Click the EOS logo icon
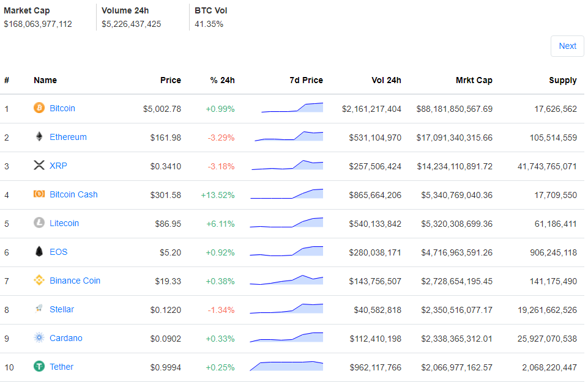The width and height of the screenshot is (588, 382). click(39, 252)
